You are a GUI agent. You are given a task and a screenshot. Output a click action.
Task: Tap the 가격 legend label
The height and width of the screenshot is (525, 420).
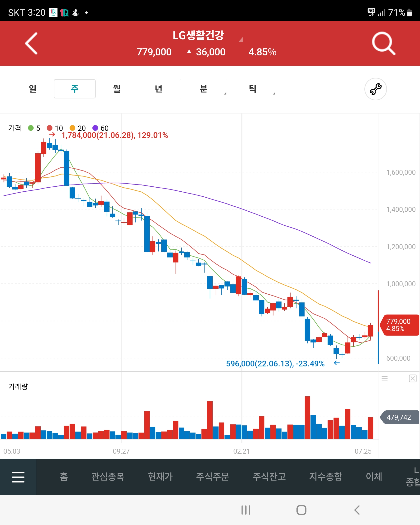point(15,128)
